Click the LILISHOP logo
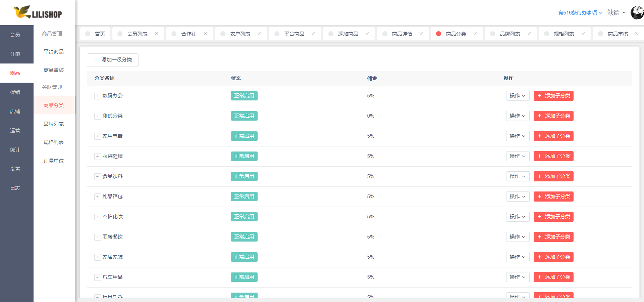Screen dimensions: 644x302 [x=38, y=12]
